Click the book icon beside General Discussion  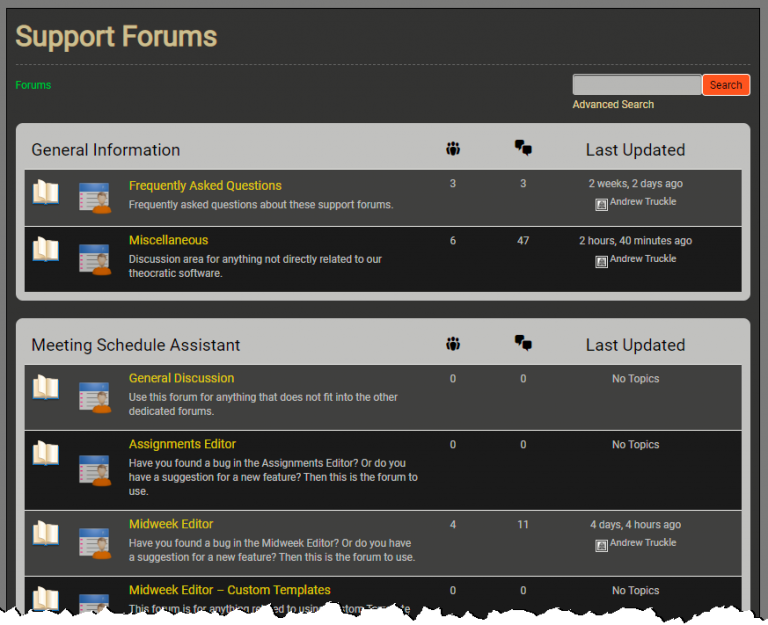point(46,387)
